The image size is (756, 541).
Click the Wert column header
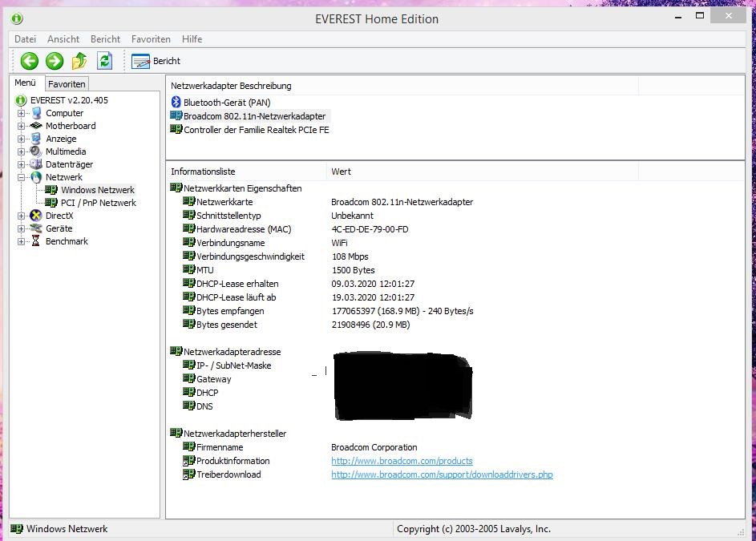pos(482,172)
